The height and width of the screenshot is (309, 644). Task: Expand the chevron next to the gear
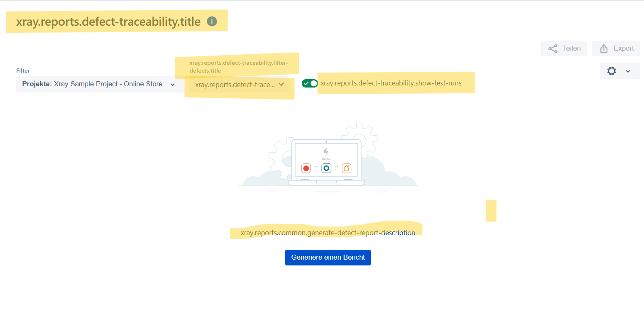click(x=628, y=71)
